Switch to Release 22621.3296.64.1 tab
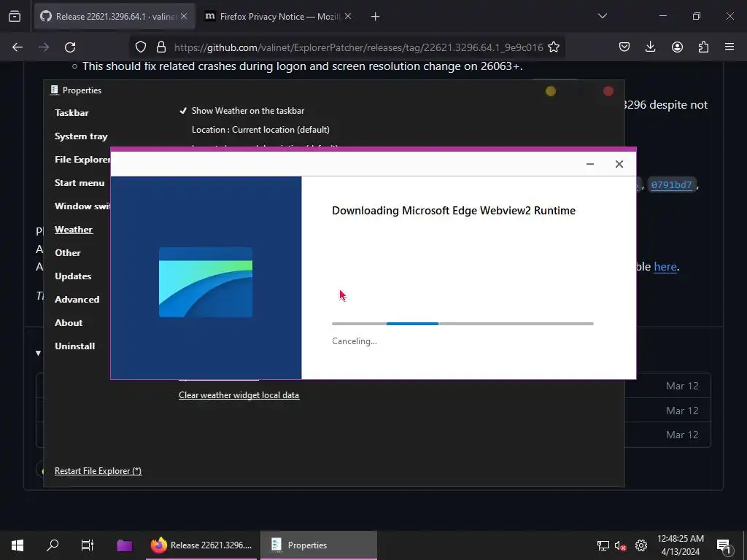747x560 pixels. click(115, 16)
